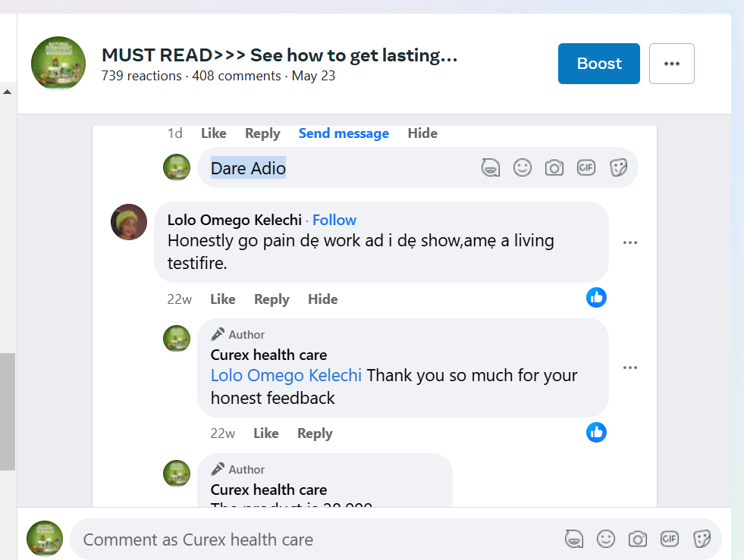Open the sticker picker in the bottom comment box
This screenshot has height=560, width=744.
point(702,539)
